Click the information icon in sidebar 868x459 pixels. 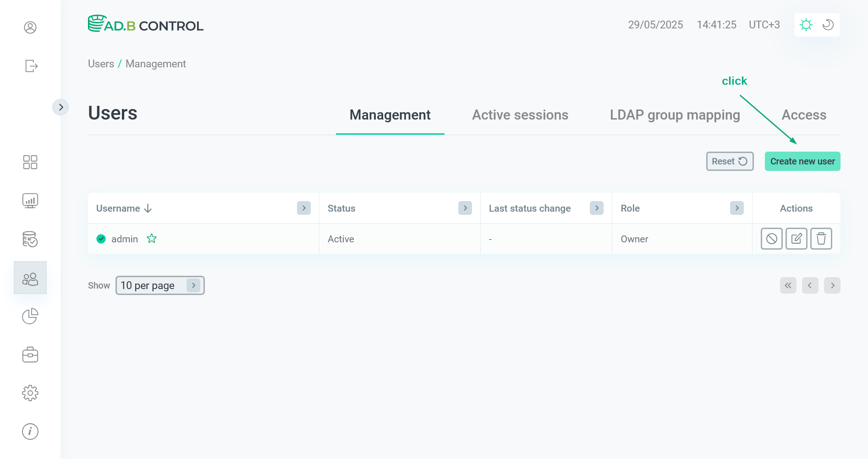click(30, 432)
